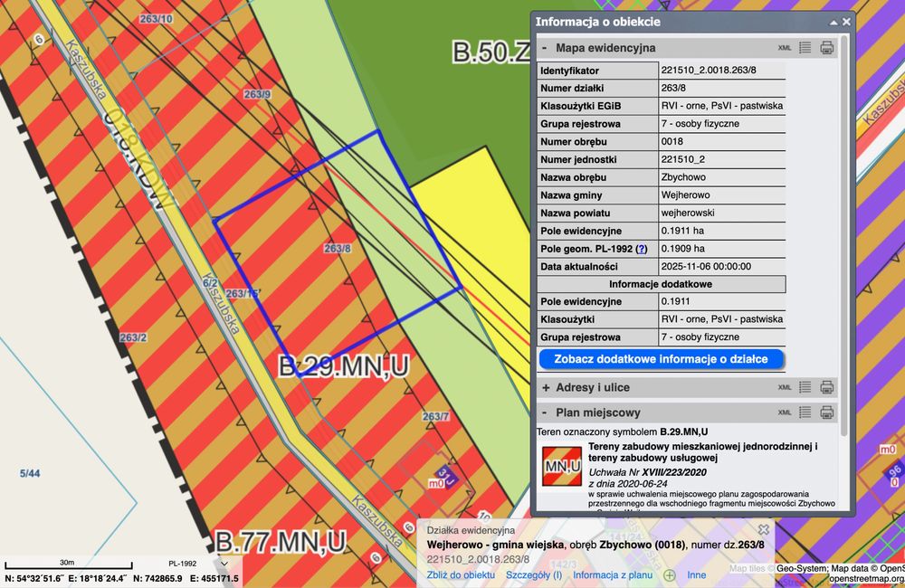Print the Adresy i ulice section
Image resolution: width=905 pixels, height=588 pixels.
click(x=826, y=387)
